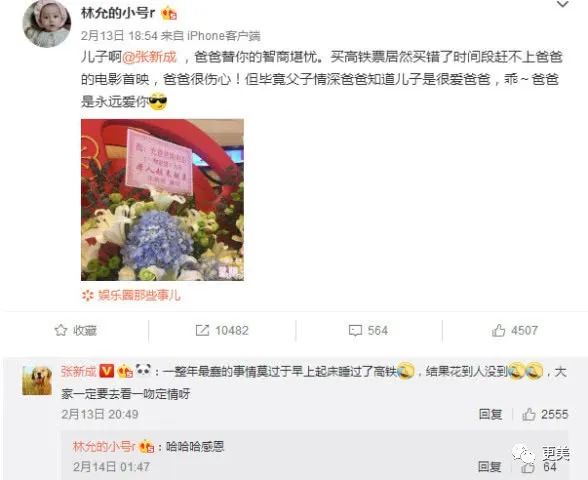The height and width of the screenshot is (480, 588).
Task: Enlarge the flower bouquet photo
Action: [162, 200]
